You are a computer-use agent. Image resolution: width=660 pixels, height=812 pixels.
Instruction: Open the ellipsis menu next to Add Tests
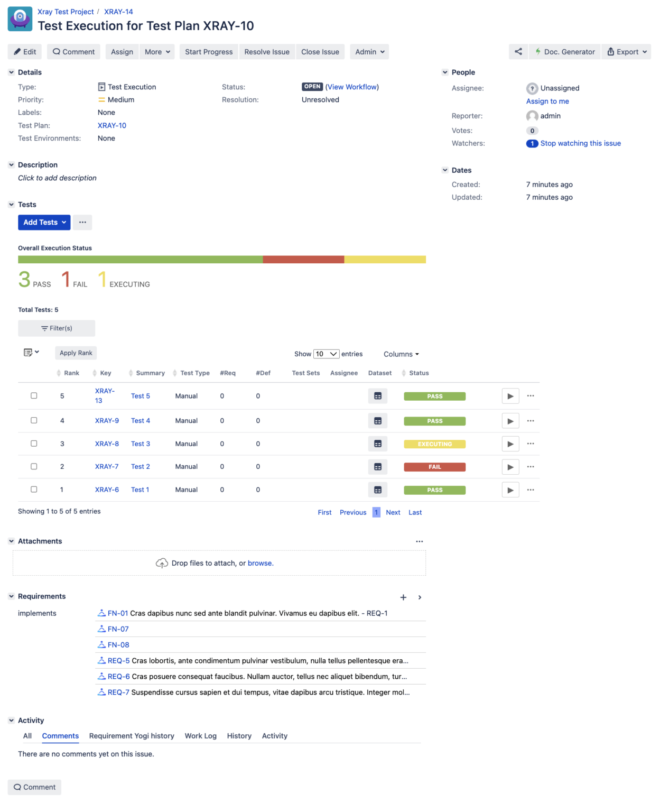click(x=82, y=222)
